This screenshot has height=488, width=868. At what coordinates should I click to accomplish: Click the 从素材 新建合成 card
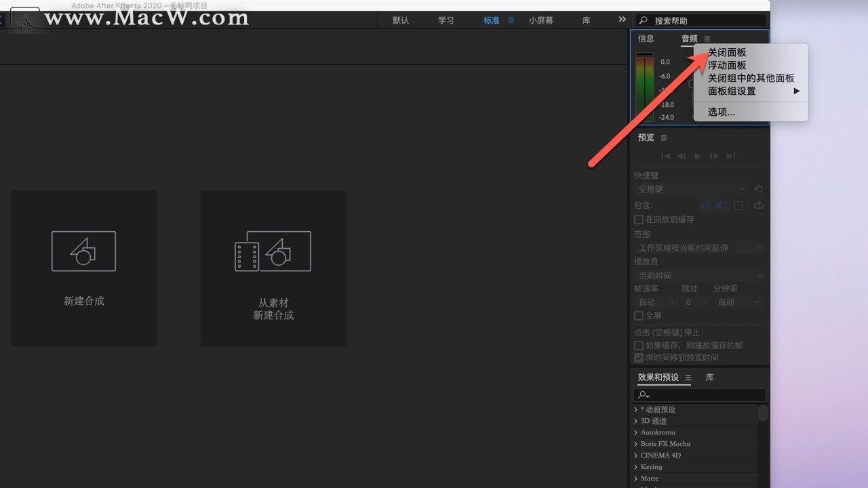273,268
